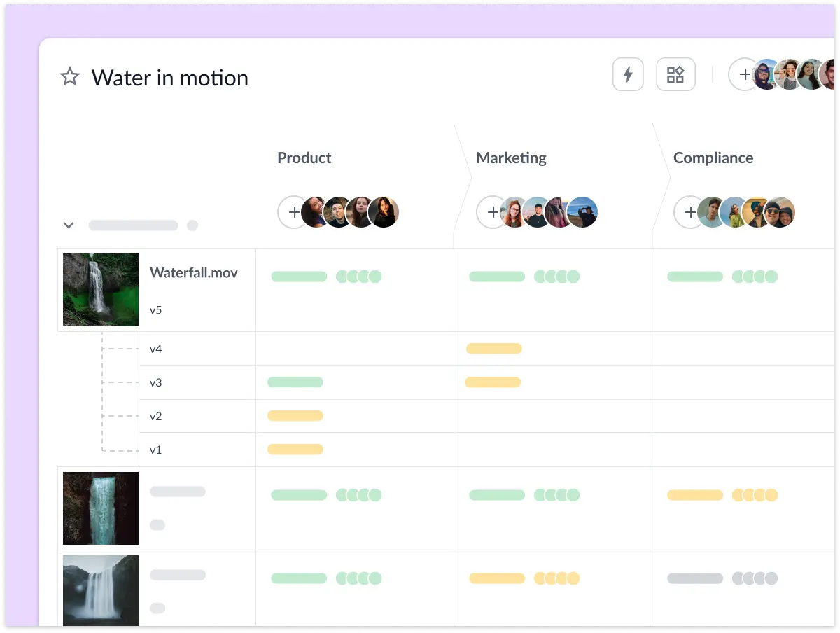Star the Water in motion project
This screenshot has height=633, width=840.
(x=70, y=76)
